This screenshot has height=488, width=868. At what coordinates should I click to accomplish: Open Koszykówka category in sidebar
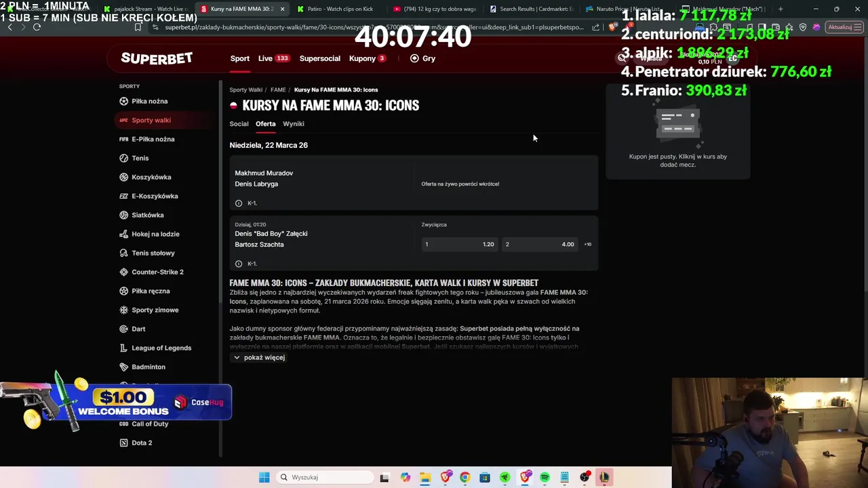[x=144, y=177]
